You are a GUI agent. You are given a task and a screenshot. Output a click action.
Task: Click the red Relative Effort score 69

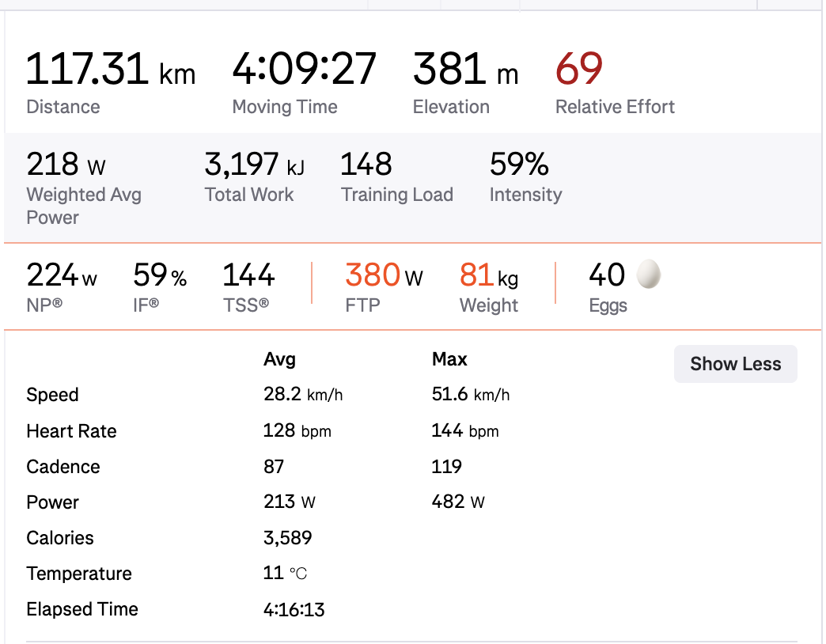(x=579, y=69)
